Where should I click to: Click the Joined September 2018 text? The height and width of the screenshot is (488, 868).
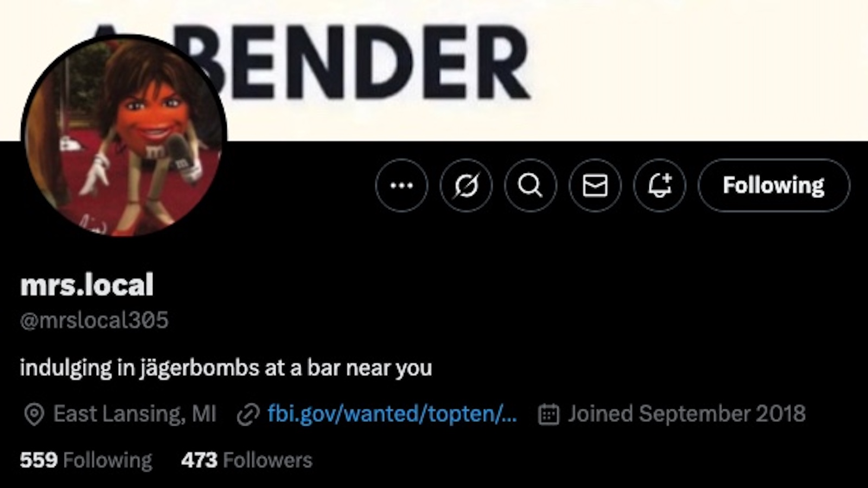[686, 414]
